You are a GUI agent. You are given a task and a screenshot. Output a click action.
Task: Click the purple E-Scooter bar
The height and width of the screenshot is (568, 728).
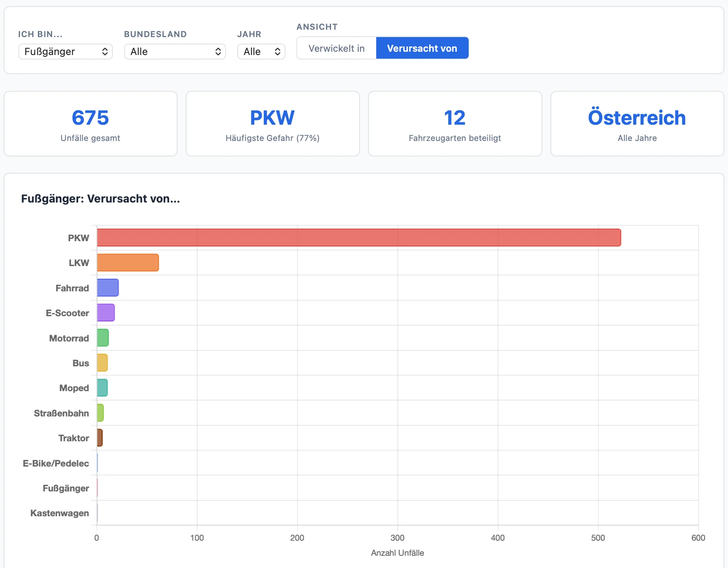105,313
